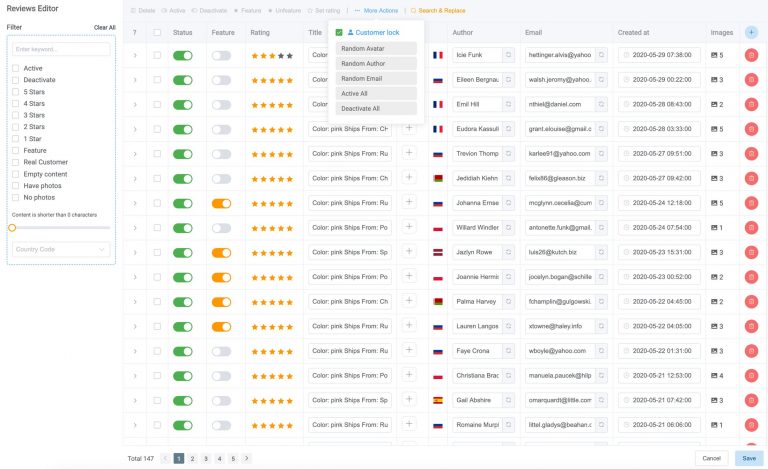Randomize author for Jedidiah Kiehn row

(508, 178)
